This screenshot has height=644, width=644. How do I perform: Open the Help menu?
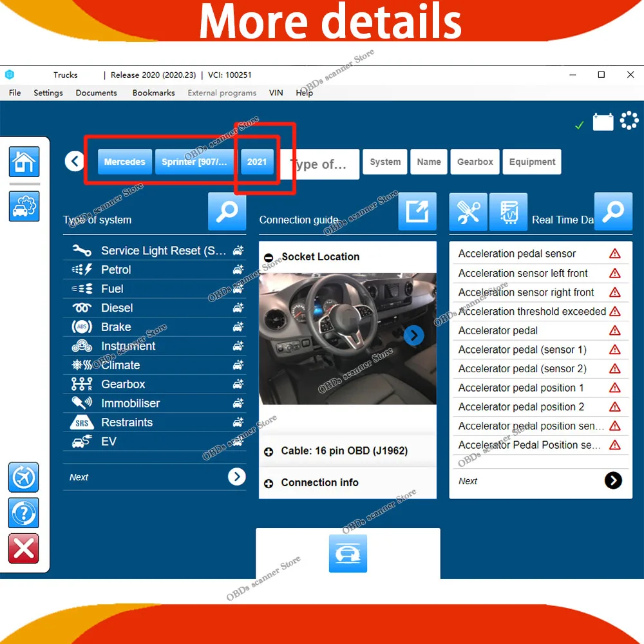[305, 93]
